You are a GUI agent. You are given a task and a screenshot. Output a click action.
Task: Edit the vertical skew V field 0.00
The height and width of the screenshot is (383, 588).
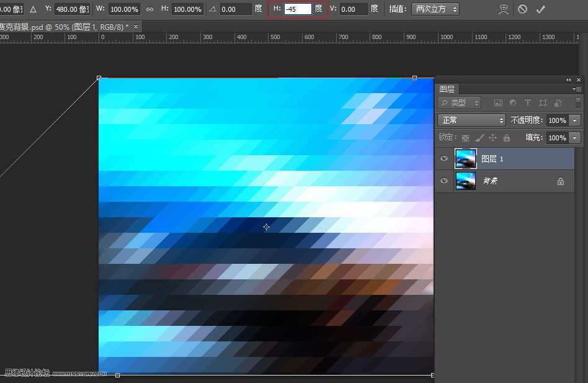354,9
